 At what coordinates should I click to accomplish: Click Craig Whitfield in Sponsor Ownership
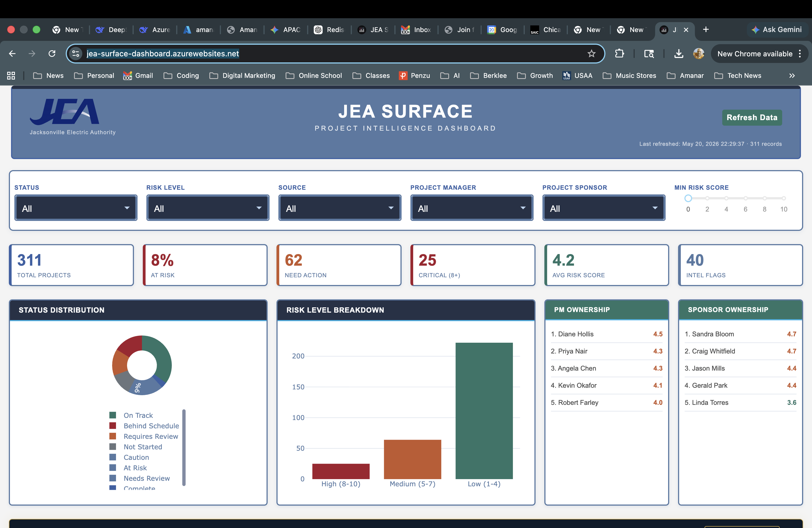click(x=713, y=351)
